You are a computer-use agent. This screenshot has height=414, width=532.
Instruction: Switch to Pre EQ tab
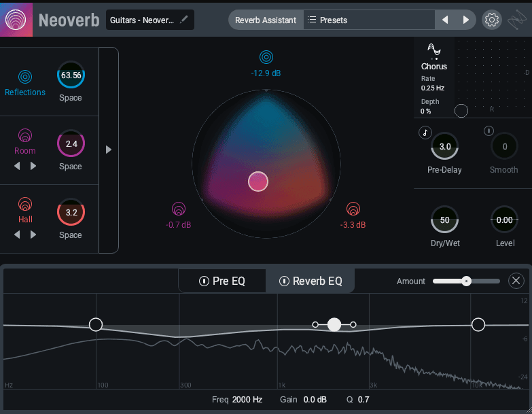pyautogui.click(x=222, y=281)
